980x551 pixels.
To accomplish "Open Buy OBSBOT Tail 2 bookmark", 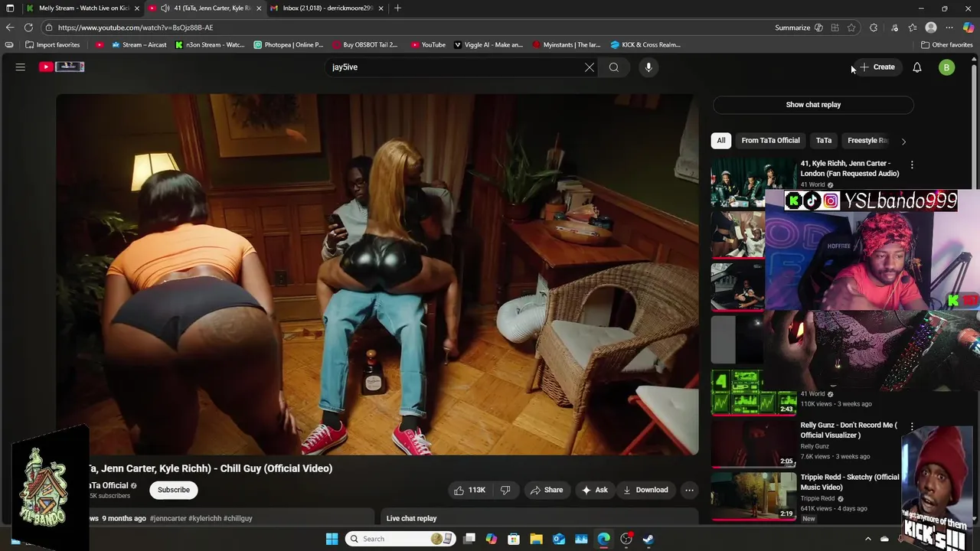I will (x=364, y=44).
